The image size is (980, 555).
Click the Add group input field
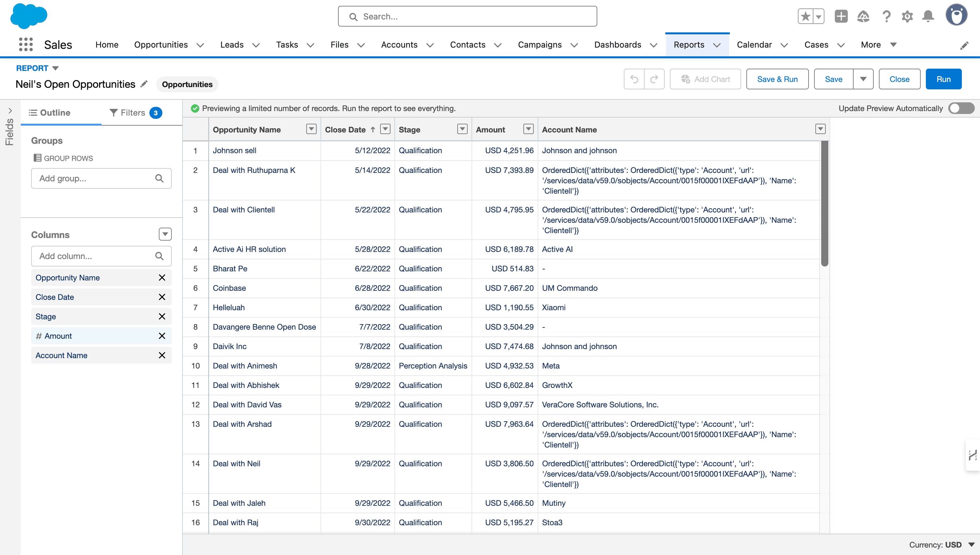(101, 178)
